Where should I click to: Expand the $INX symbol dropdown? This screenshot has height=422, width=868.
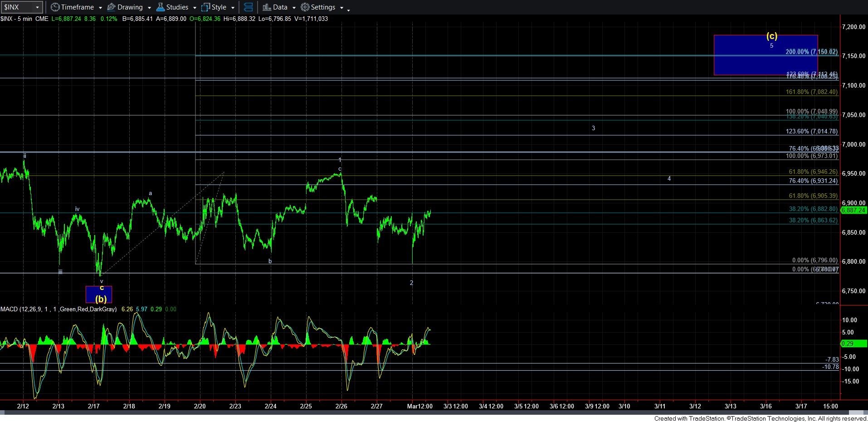[x=37, y=7]
